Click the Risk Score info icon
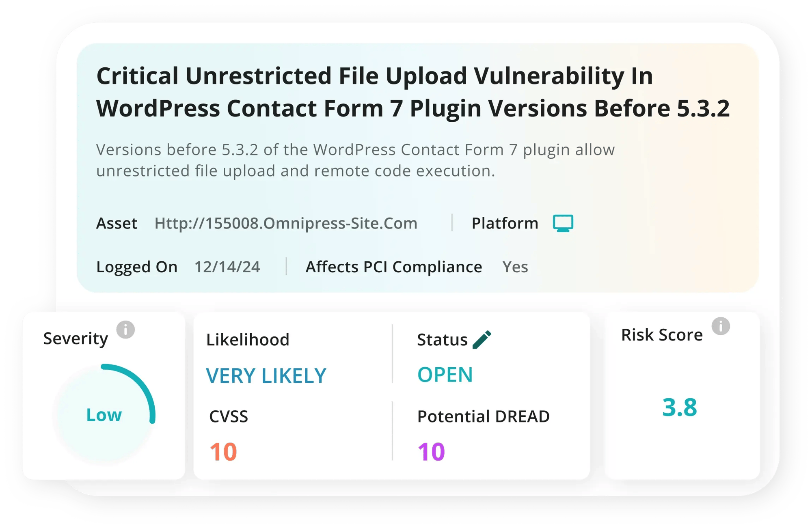This screenshot has height=528, width=812. pyautogui.click(x=721, y=326)
